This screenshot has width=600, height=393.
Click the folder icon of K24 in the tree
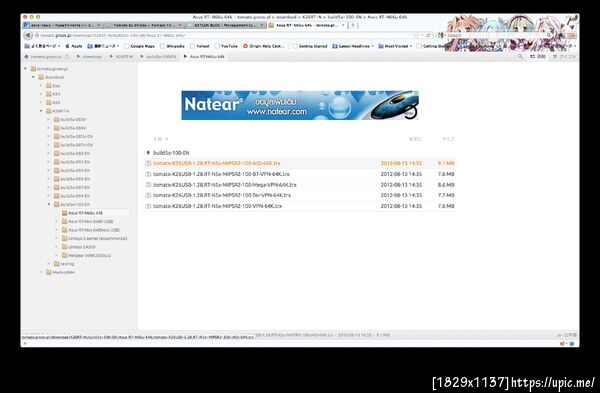pos(49,94)
